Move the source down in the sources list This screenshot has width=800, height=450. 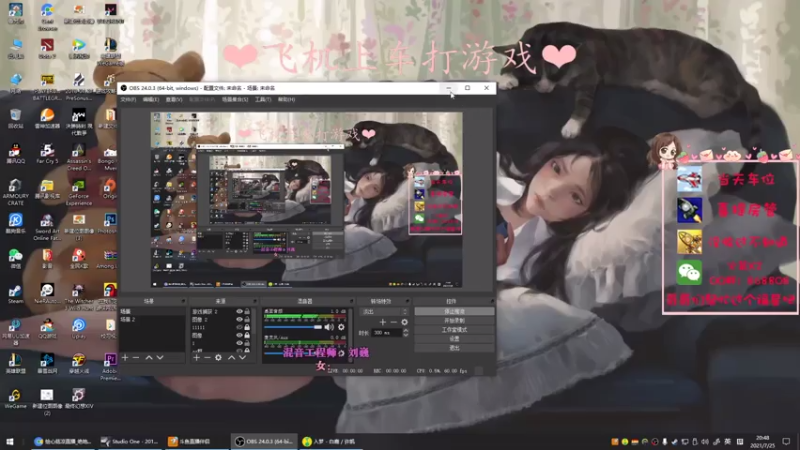242,358
